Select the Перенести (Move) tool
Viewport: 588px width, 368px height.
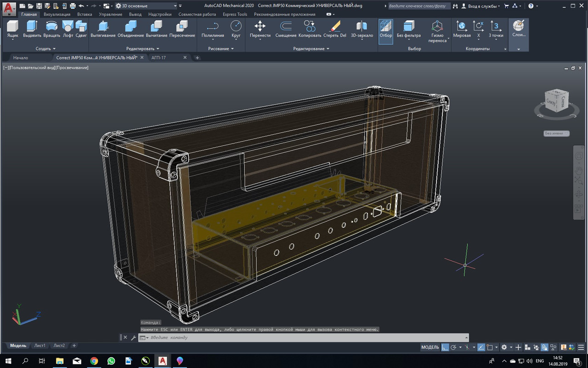point(260,29)
